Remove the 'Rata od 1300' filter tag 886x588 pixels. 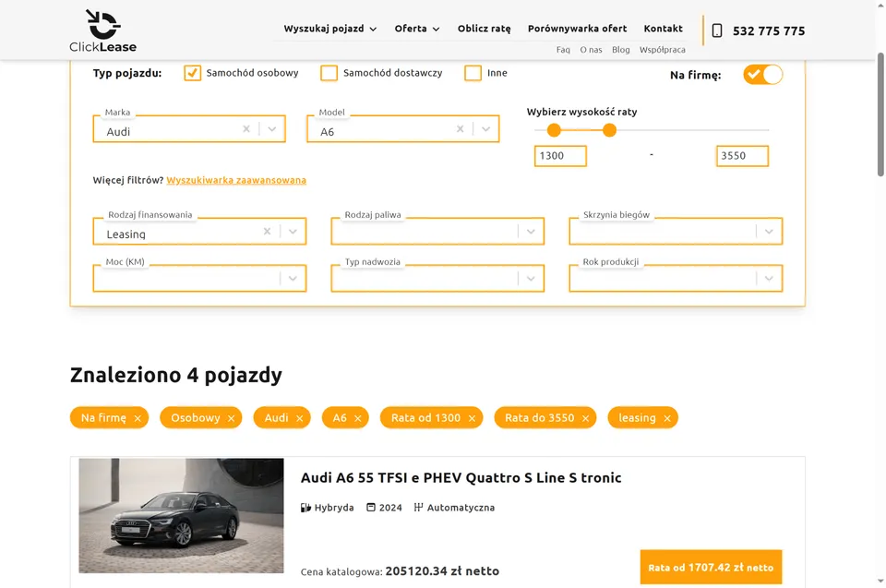click(x=472, y=419)
